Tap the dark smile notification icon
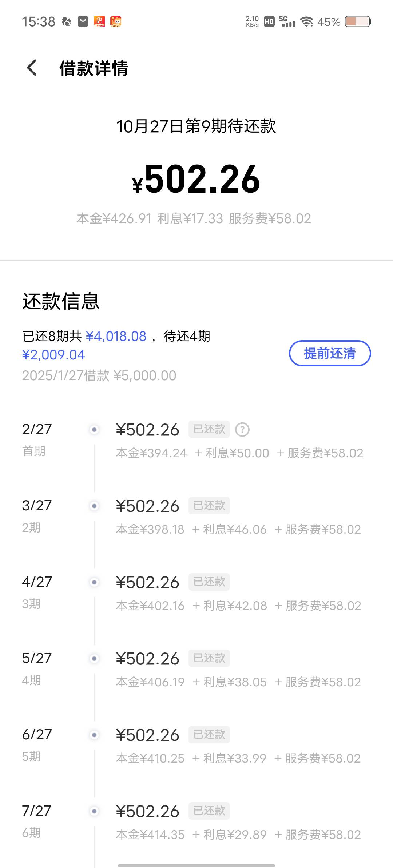Image resolution: width=393 pixels, height=868 pixels. click(83, 21)
